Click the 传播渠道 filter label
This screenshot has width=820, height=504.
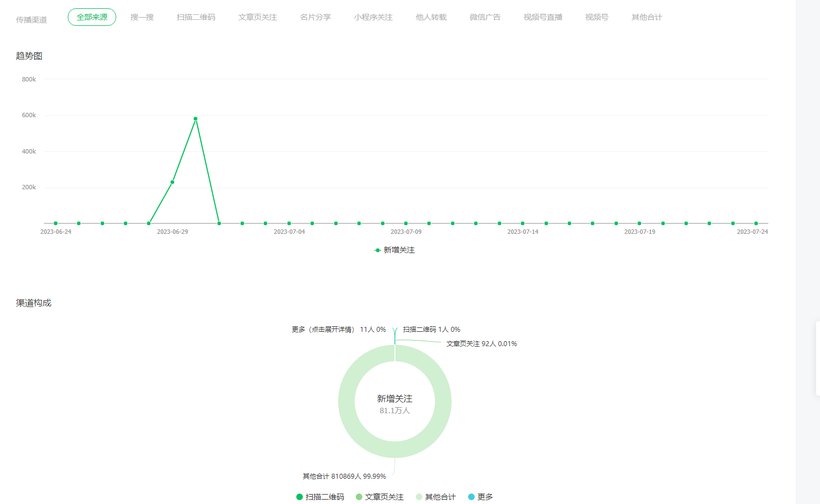click(x=31, y=20)
